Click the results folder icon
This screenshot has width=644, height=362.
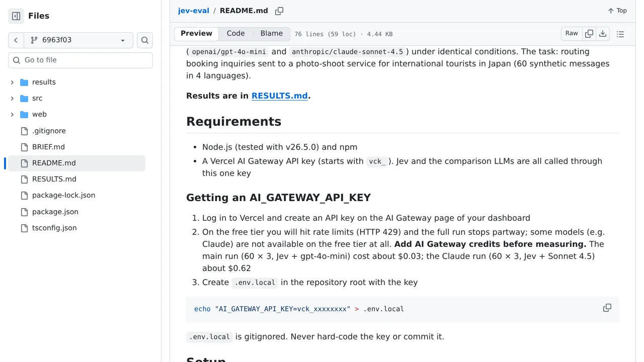coord(24,82)
